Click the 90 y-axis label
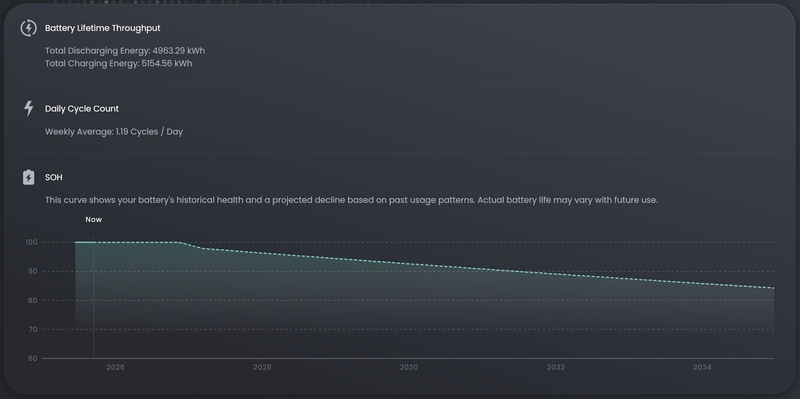This screenshot has height=399, width=800. point(33,271)
